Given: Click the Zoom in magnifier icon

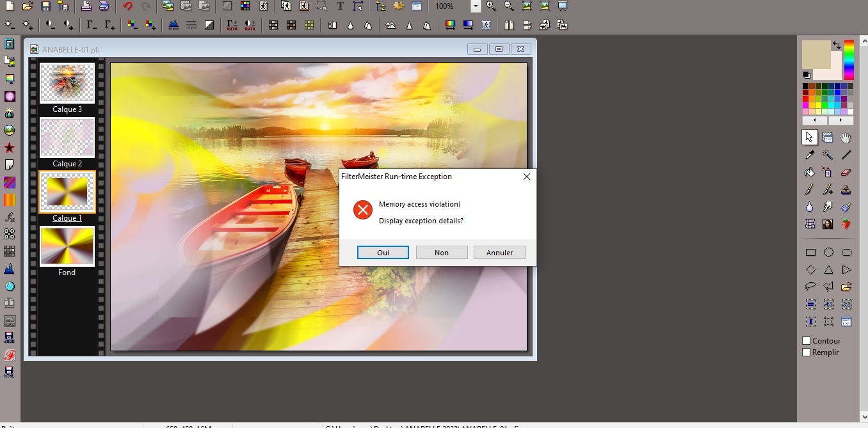Looking at the screenshot, I should click(491, 6).
